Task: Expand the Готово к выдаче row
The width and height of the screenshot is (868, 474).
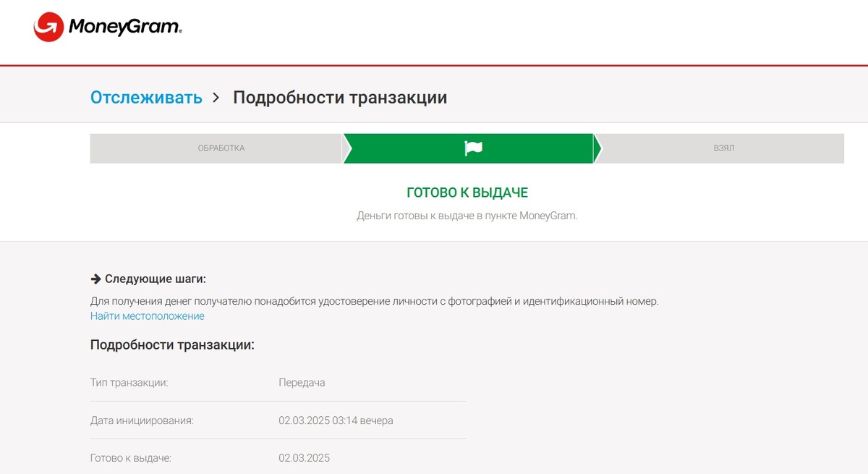Action: click(278, 457)
